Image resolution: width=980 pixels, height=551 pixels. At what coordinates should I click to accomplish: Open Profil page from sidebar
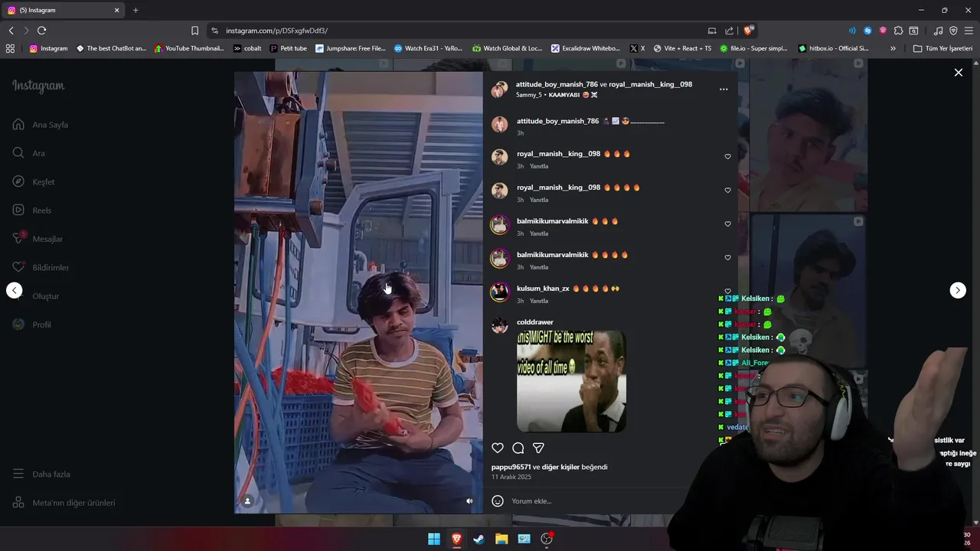pyautogui.click(x=32, y=324)
